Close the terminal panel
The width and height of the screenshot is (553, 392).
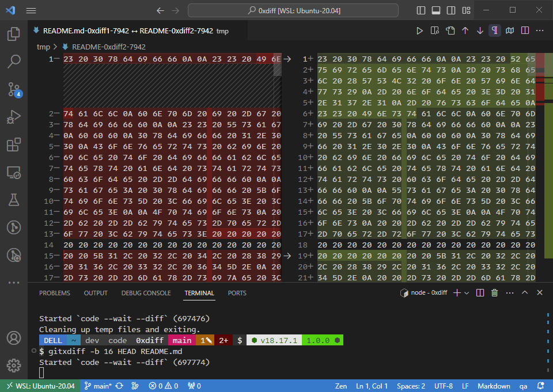coord(540,292)
